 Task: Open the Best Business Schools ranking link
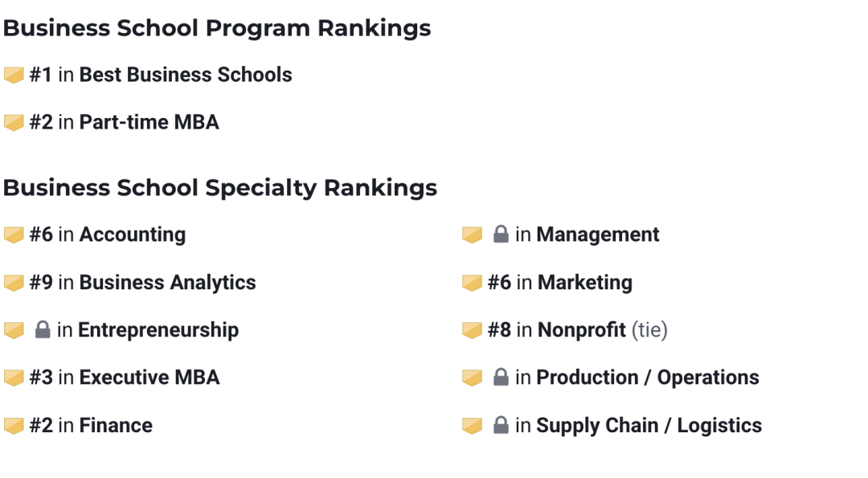185,75
